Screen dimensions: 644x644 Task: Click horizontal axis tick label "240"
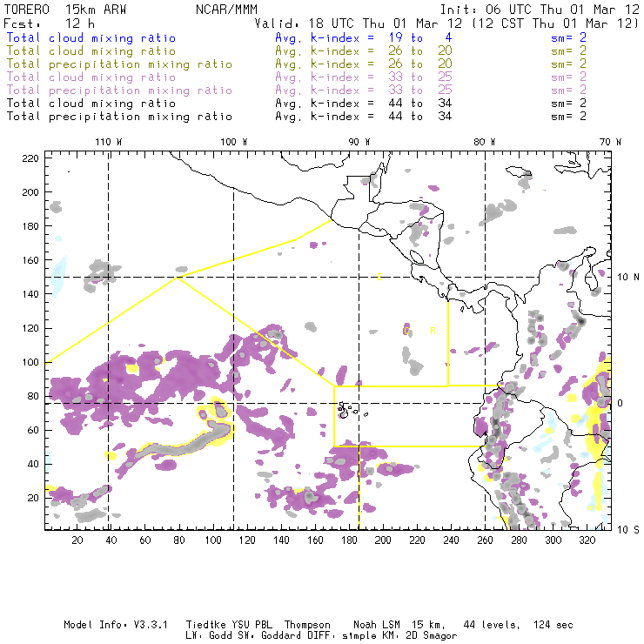click(x=451, y=540)
